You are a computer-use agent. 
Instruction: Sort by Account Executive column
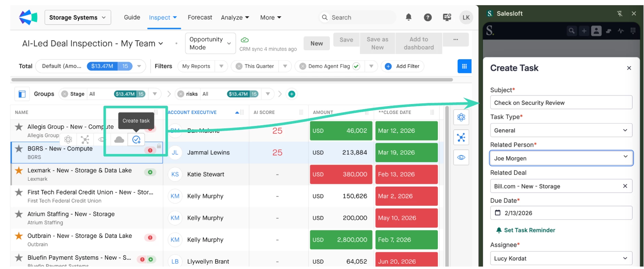coord(192,112)
